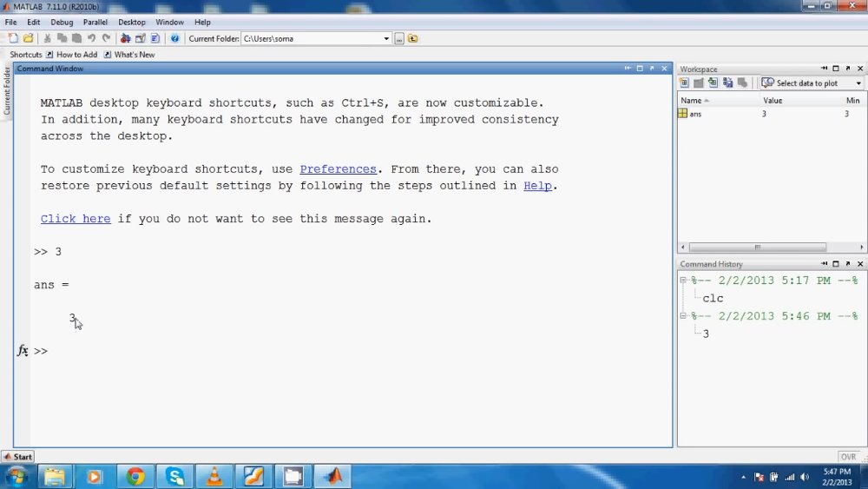Expand the Current Folder side tab
The width and height of the screenshot is (868, 489).
[x=7, y=90]
